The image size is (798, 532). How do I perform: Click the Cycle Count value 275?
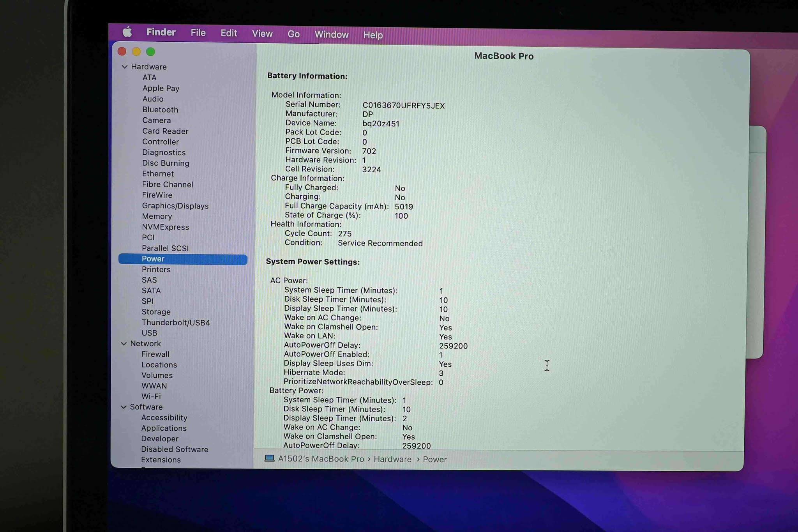click(344, 234)
